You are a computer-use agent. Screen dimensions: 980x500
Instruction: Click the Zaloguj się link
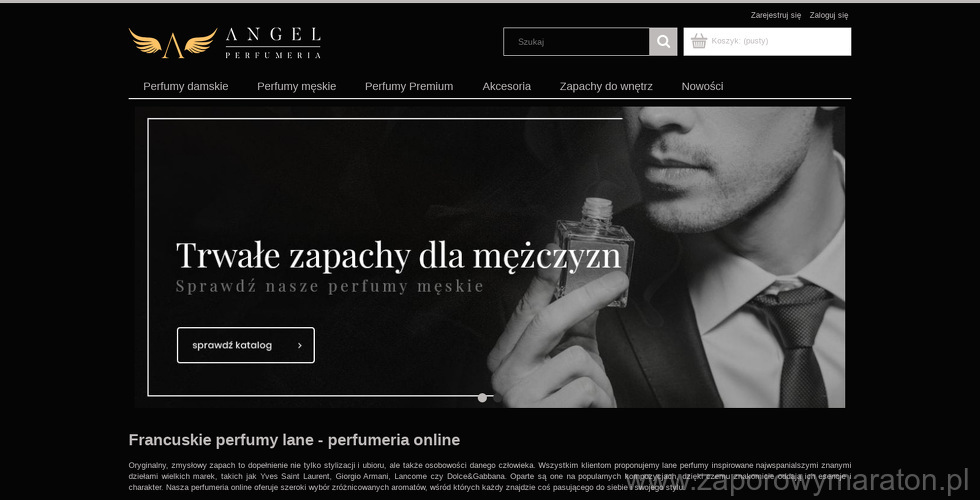click(x=829, y=15)
